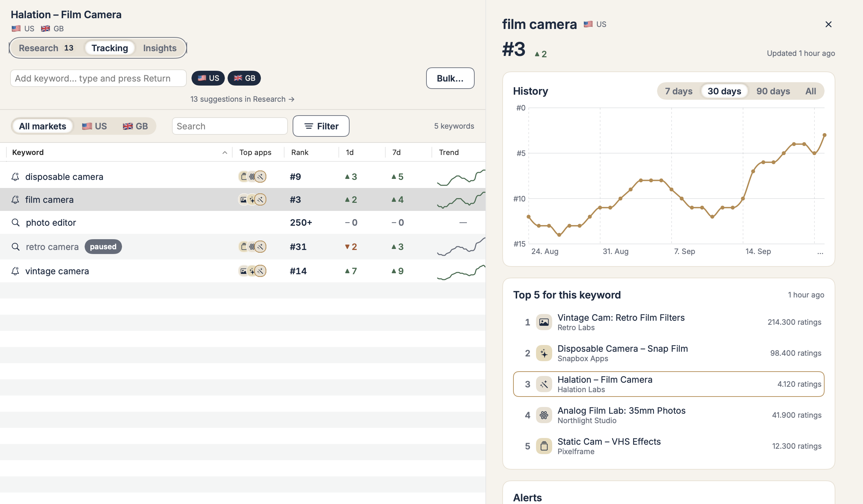The height and width of the screenshot is (504, 863).
Task: Click trend sparkline for film camera
Action: (461, 200)
